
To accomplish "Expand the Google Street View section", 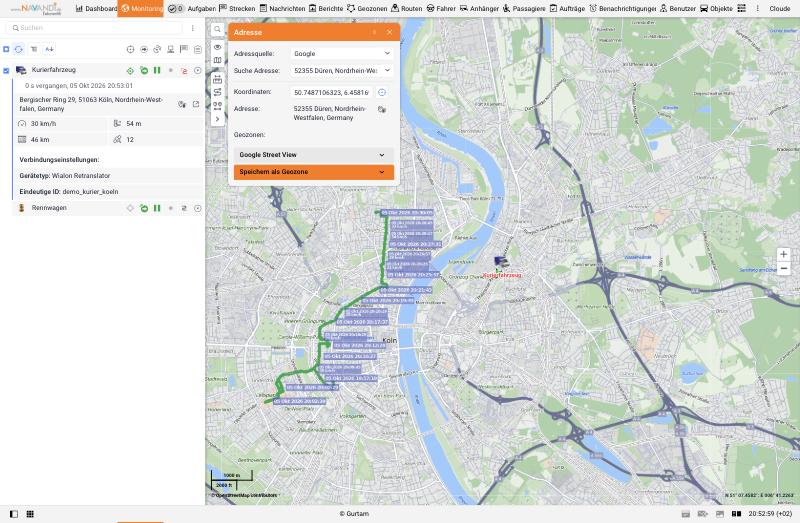I will tap(314, 155).
